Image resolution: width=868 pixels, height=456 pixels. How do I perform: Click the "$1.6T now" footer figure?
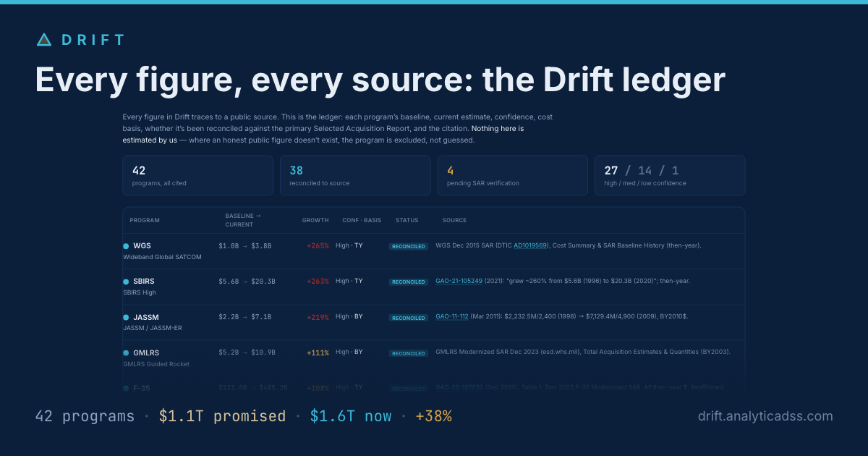351,416
